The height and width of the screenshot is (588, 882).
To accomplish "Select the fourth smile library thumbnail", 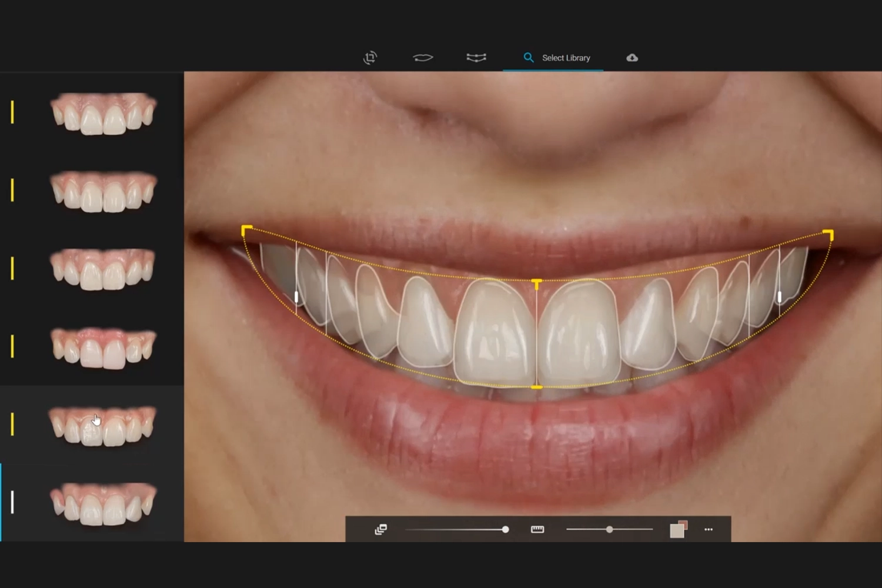I will tap(103, 348).
